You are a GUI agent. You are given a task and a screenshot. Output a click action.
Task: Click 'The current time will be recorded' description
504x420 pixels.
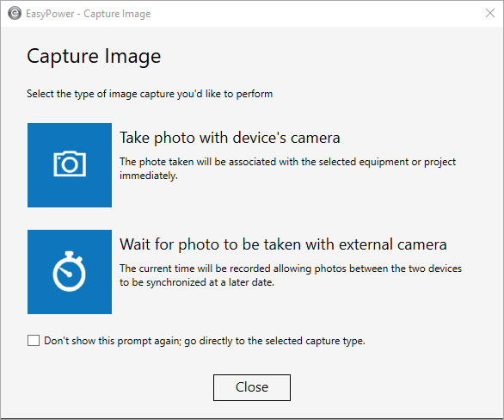[x=291, y=275]
